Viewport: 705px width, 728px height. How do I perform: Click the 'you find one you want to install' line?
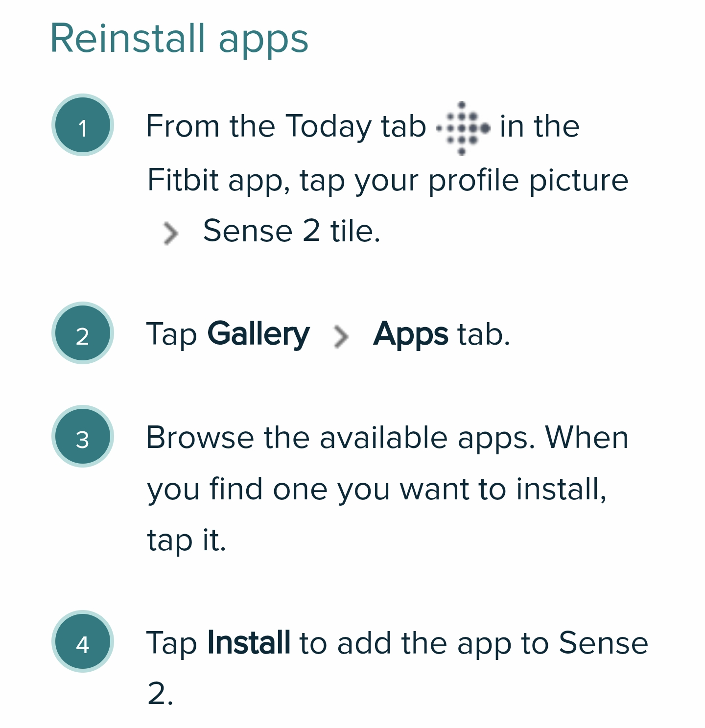point(377,489)
